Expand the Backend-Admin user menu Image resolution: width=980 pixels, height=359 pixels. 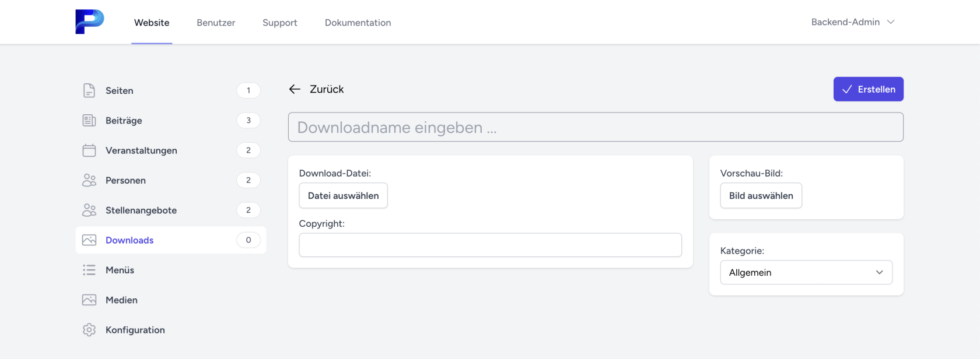(852, 22)
